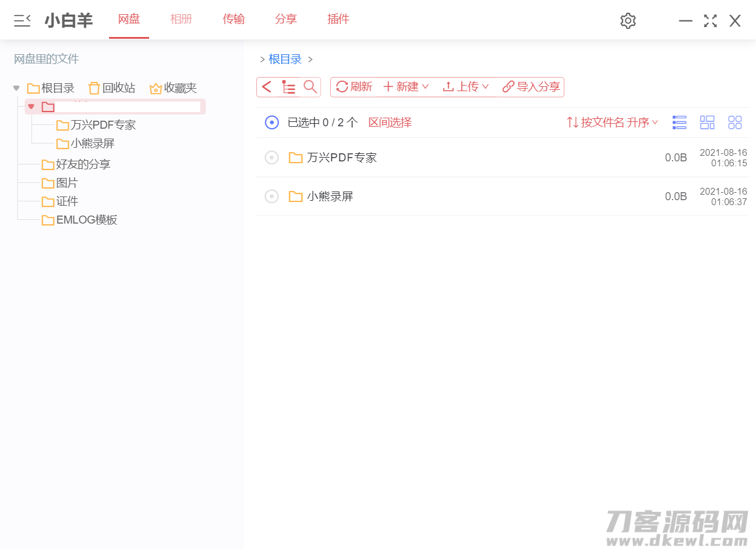
Task: Click the red back arrow icon
Action: click(266, 87)
